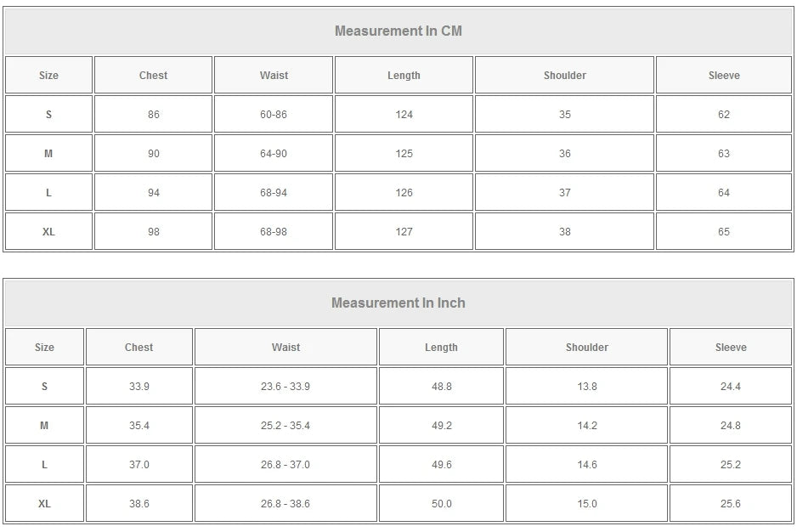Click the 'Measurement In CM' table title
797x532 pixels.
coord(398,31)
